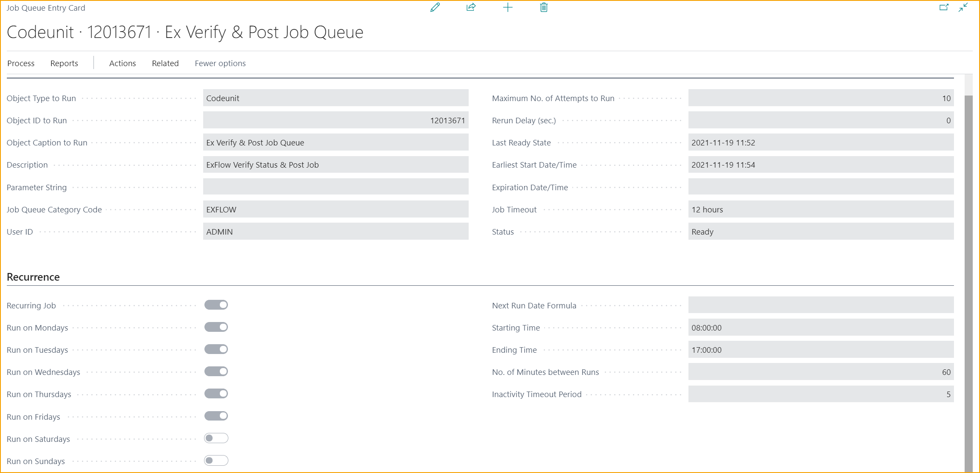Image resolution: width=980 pixels, height=473 pixels.
Task: Select the Actions menu
Action: coord(122,63)
